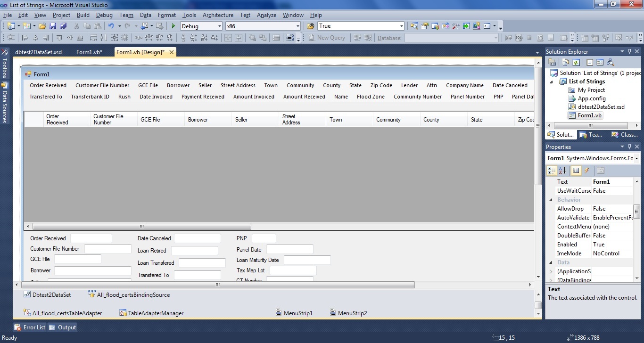This screenshot has width=644, height=343.
Task: Click the Open File folder icon
Action: [42, 26]
